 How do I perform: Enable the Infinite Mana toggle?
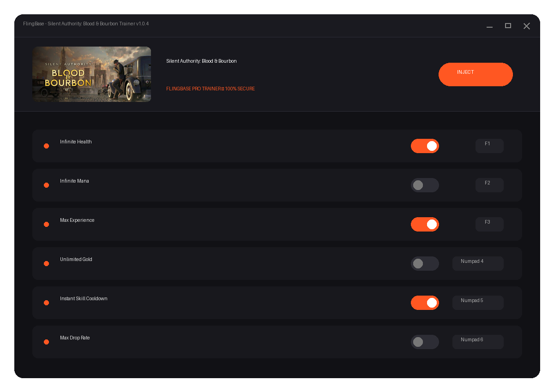(x=425, y=185)
